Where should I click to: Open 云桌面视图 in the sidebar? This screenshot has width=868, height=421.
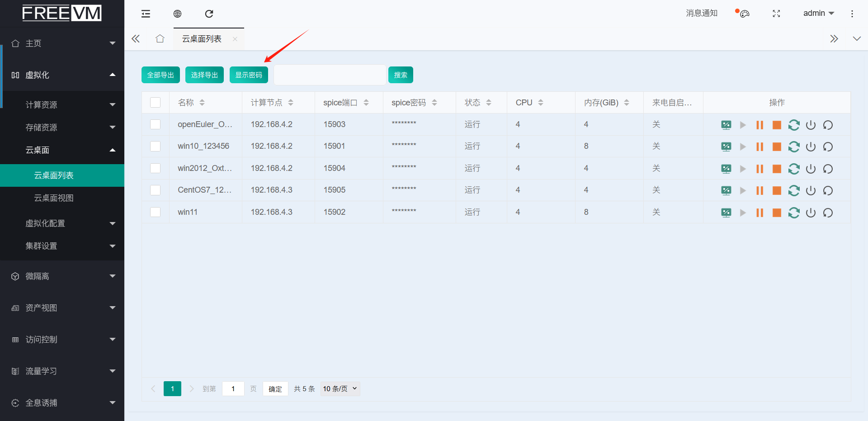54,198
